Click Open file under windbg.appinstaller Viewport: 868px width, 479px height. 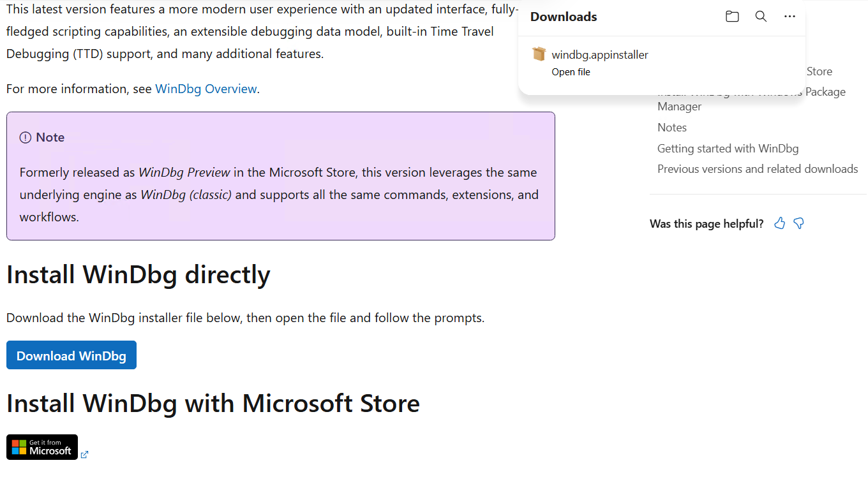coord(571,72)
